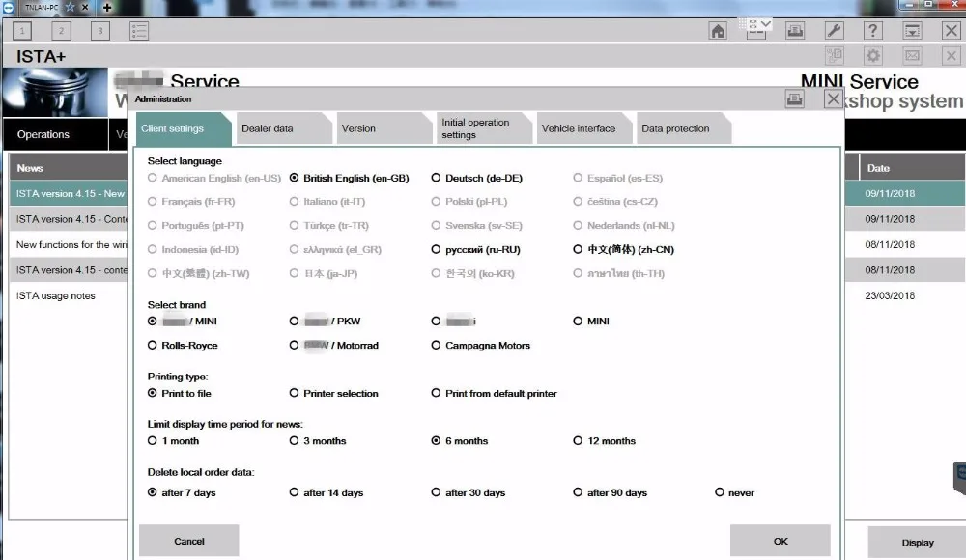The height and width of the screenshot is (560, 966).
Task: Click the greyed documents copy icon
Action: tap(835, 56)
